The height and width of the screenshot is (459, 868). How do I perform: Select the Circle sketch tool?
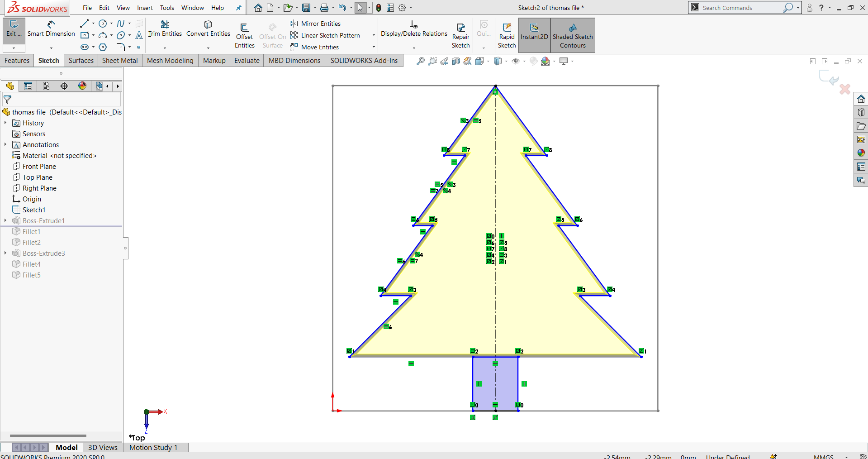(x=103, y=24)
